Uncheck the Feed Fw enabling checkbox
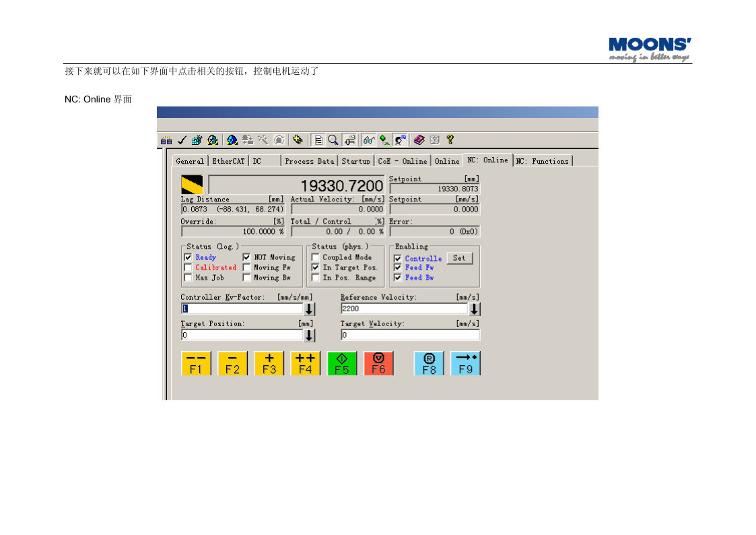The width and height of the screenshot is (756, 535). point(398,267)
